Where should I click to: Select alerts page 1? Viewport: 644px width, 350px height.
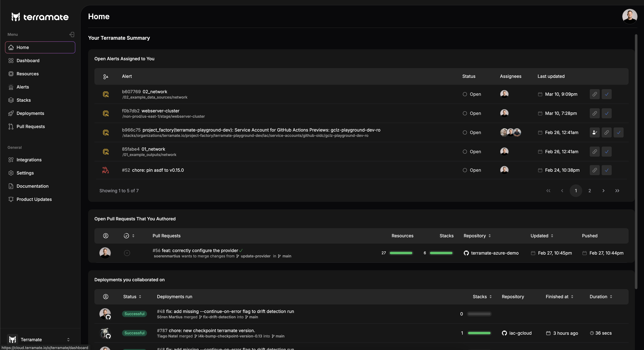tap(576, 191)
